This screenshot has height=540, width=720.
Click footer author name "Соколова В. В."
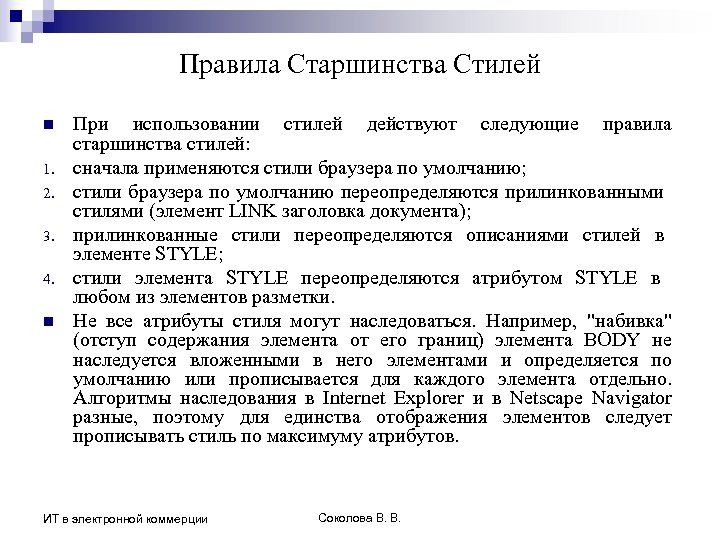pos(360,518)
